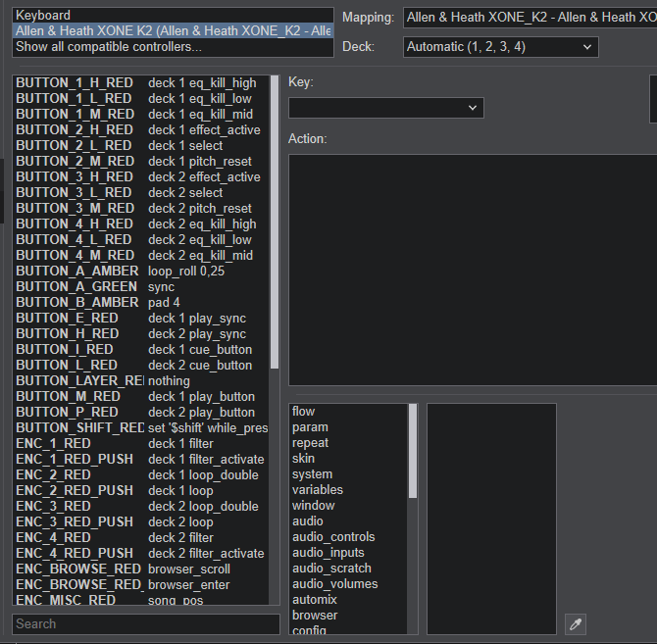657x644 pixels.
Task: Select the audio_inputs category
Action: click(x=349, y=553)
